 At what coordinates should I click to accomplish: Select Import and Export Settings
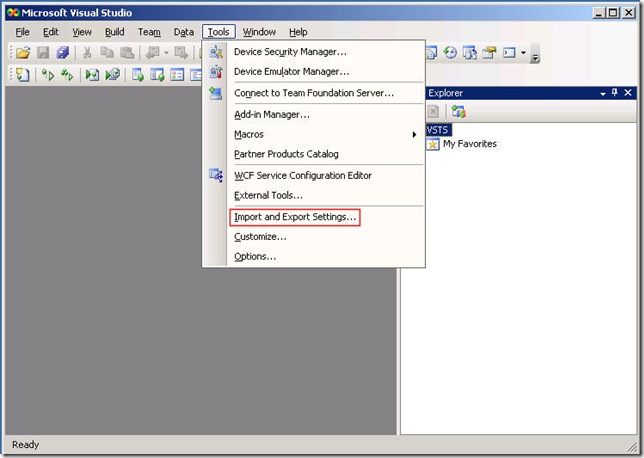click(314, 217)
